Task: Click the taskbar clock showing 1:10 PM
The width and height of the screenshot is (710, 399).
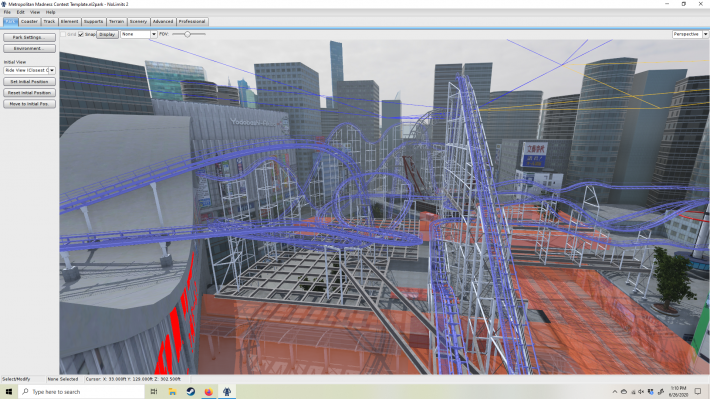Action: pos(678,392)
